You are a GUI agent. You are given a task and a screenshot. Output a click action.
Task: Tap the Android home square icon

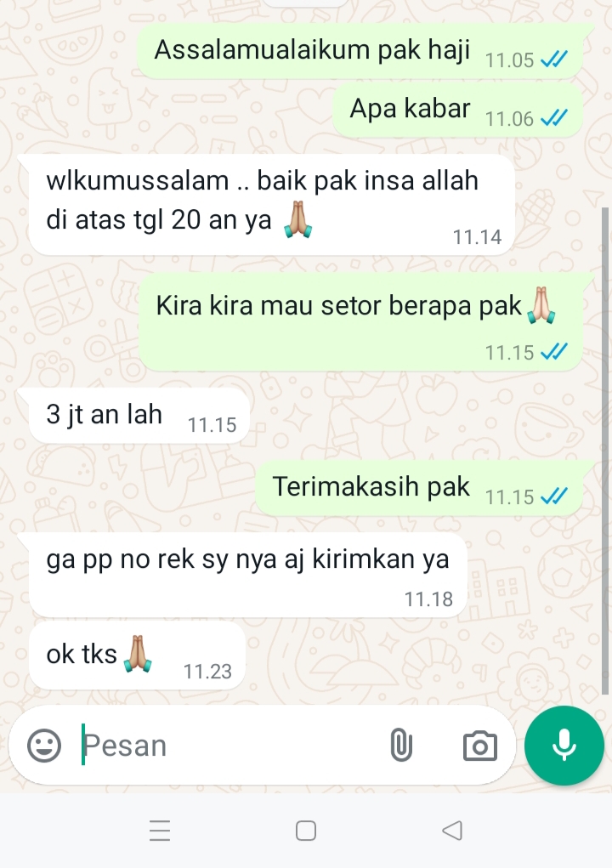pos(306,831)
